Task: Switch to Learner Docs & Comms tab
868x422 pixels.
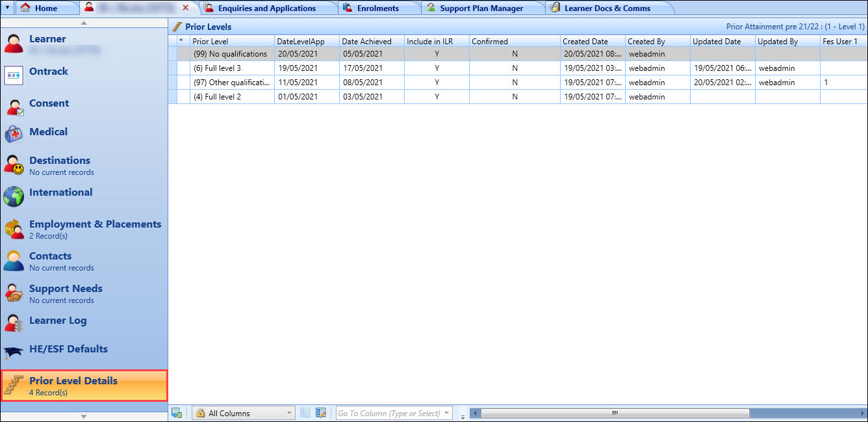Action: (x=606, y=8)
